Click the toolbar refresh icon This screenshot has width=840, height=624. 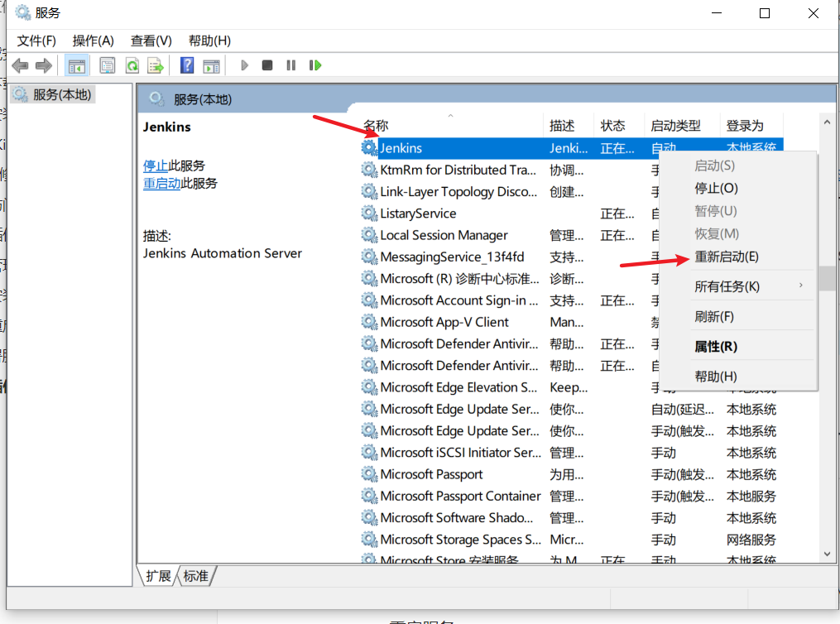tap(132, 66)
